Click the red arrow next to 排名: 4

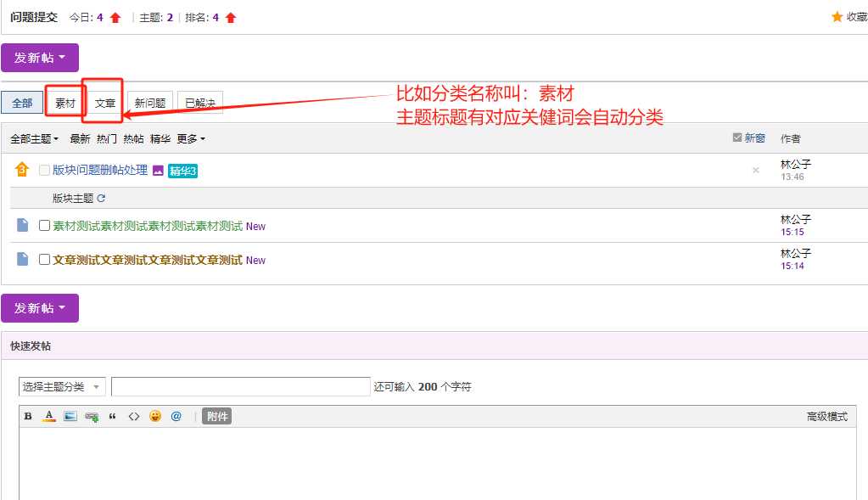pyautogui.click(x=231, y=18)
